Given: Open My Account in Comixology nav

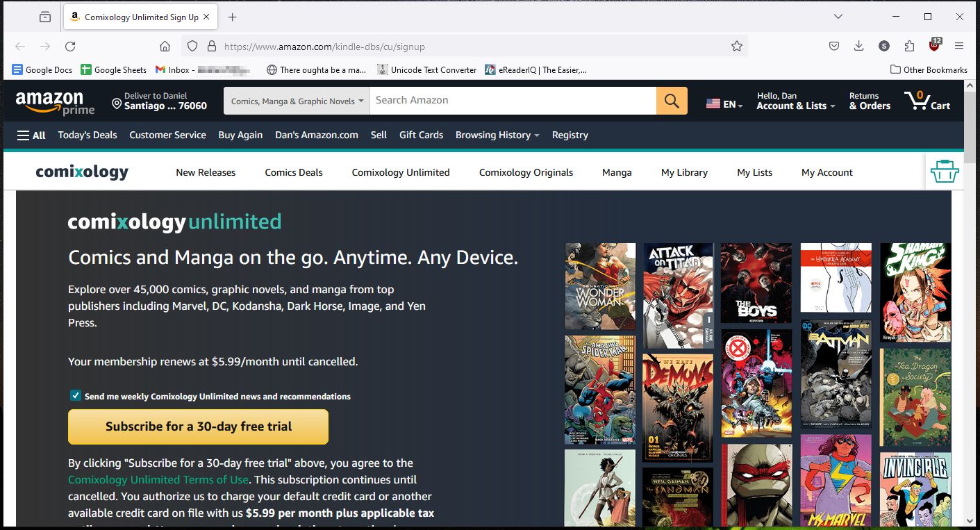Looking at the screenshot, I should coord(827,172).
